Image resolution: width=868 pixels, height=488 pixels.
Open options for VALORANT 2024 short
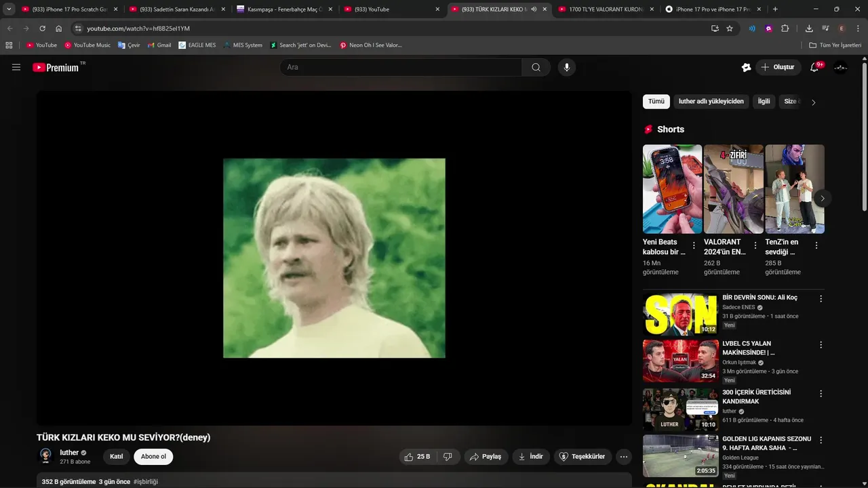(755, 245)
